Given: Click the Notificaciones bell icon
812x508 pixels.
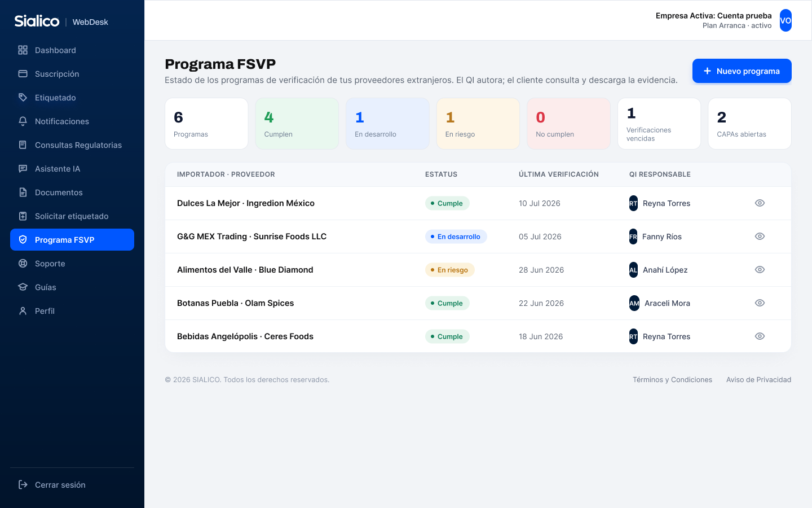Looking at the screenshot, I should point(23,121).
